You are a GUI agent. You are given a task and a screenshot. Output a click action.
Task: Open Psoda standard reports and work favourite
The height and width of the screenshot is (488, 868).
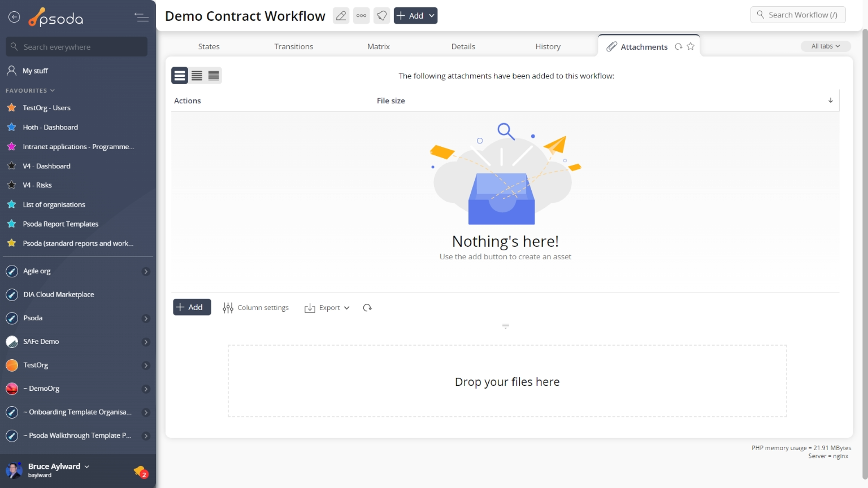pyautogui.click(x=78, y=243)
